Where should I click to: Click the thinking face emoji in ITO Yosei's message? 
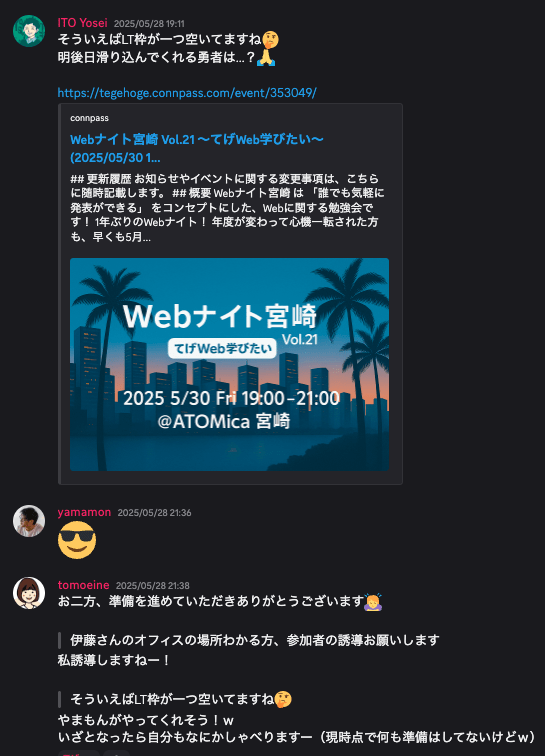tap(271, 40)
